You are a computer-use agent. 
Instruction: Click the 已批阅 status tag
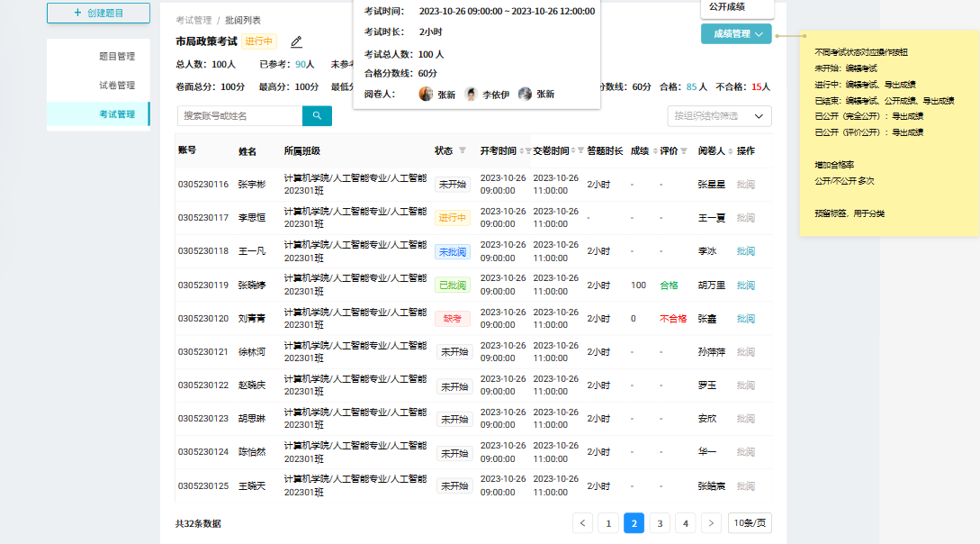click(453, 286)
